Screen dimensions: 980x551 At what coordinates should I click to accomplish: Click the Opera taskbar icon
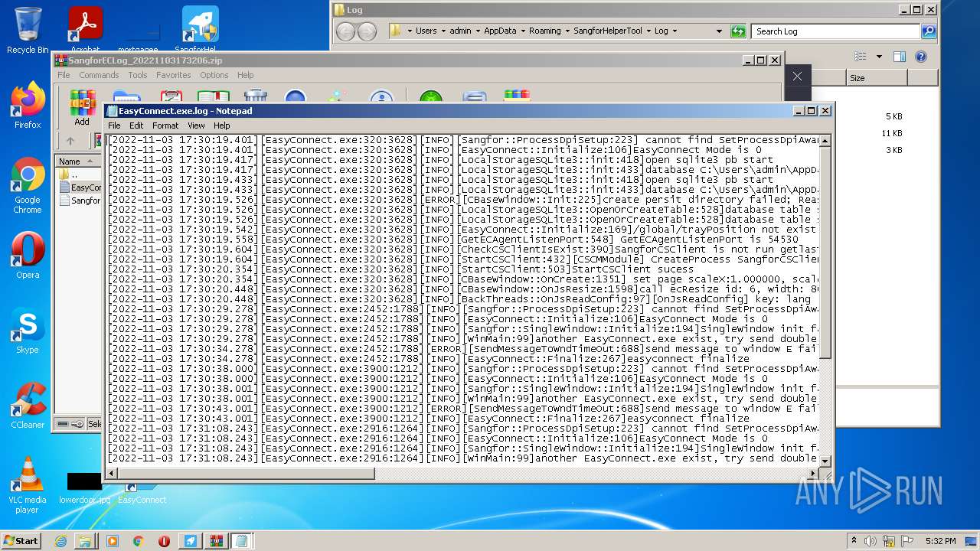[164, 541]
